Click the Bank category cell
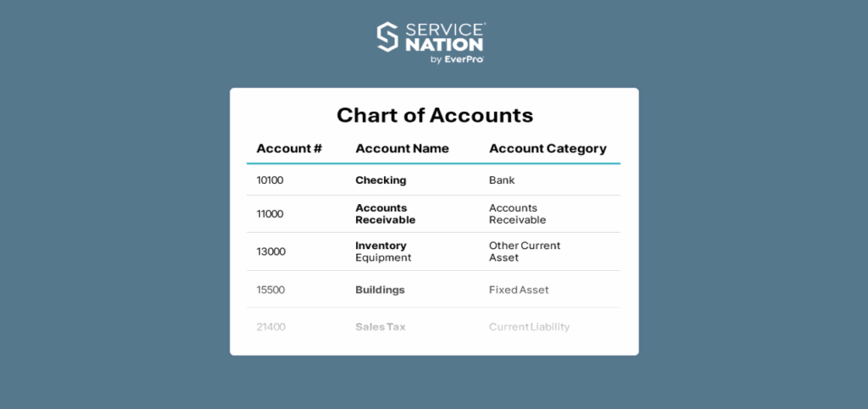868x409 pixels. (x=502, y=180)
